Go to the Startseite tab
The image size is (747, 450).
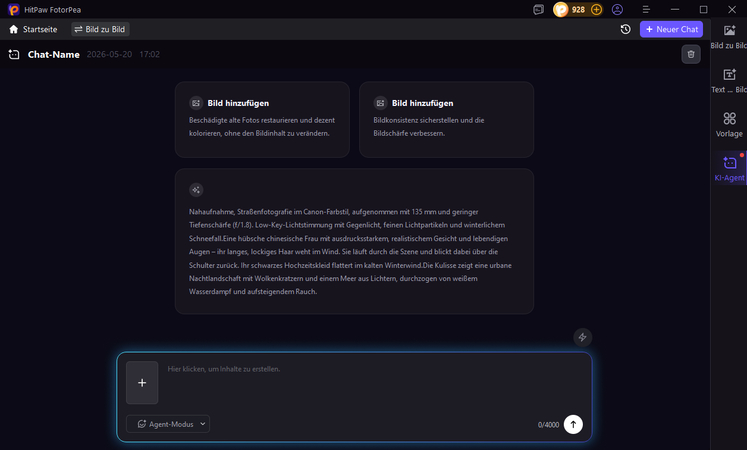click(x=33, y=30)
